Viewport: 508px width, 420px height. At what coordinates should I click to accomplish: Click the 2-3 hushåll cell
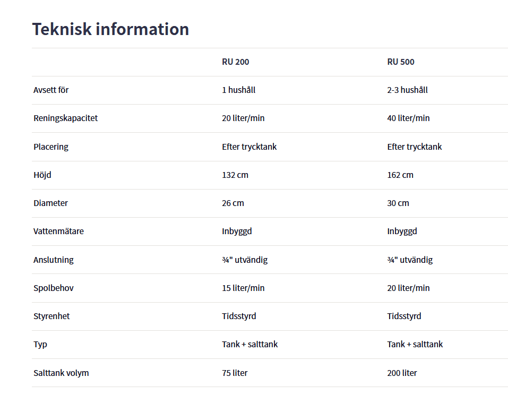(x=407, y=90)
